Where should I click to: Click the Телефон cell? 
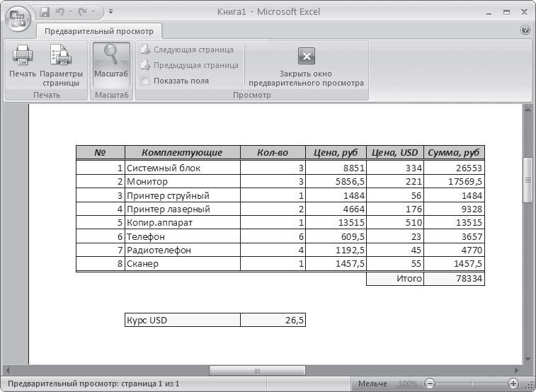(x=183, y=236)
